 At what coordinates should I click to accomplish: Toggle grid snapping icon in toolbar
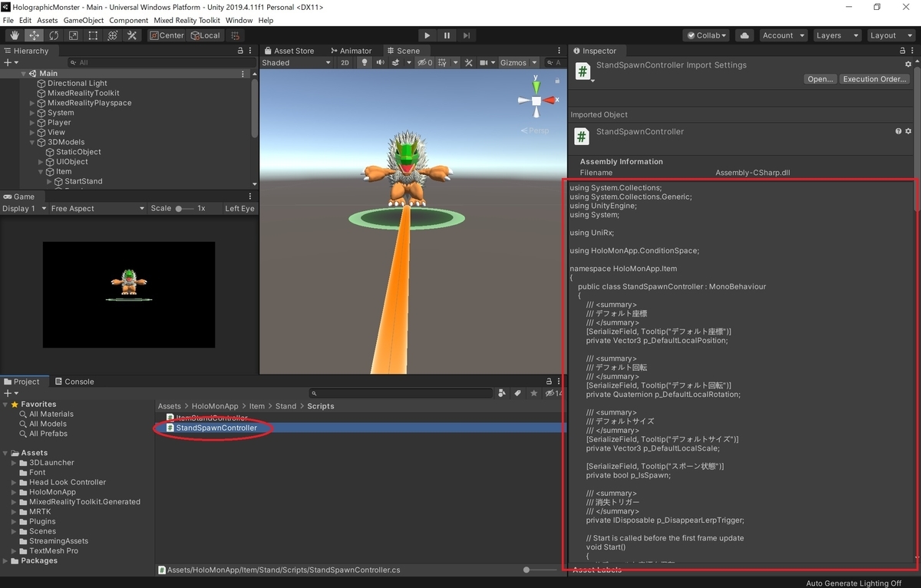coord(235,35)
